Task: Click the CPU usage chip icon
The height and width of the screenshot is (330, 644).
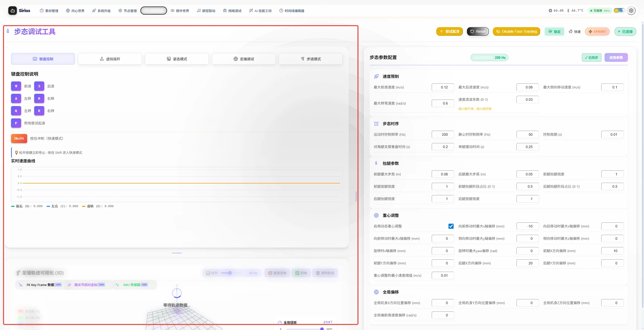Action: pos(550,11)
